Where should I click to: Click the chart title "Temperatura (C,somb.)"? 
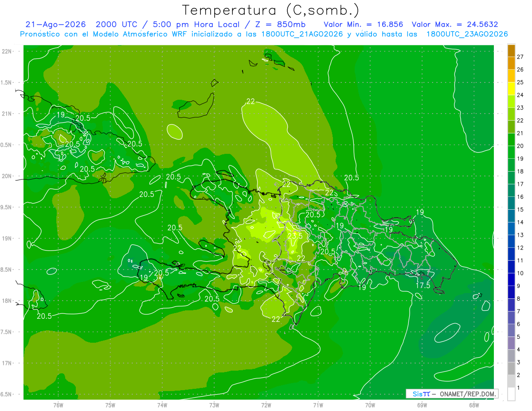(271, 10)
